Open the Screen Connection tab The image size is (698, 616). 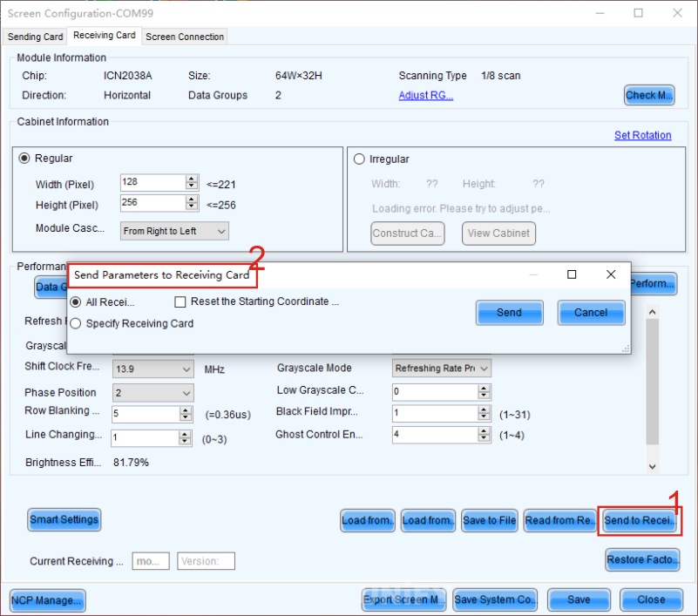pos(185,37)
